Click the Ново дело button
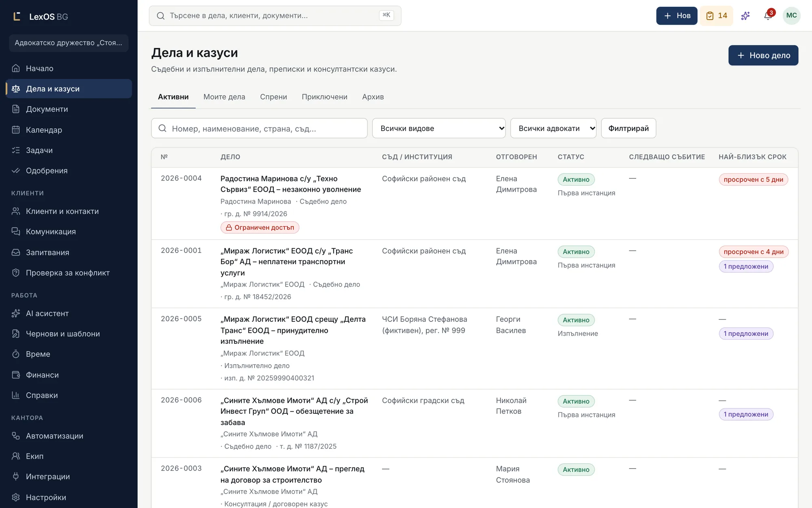Viewport: 812px width, 508px height. click(x=763, y=55)
